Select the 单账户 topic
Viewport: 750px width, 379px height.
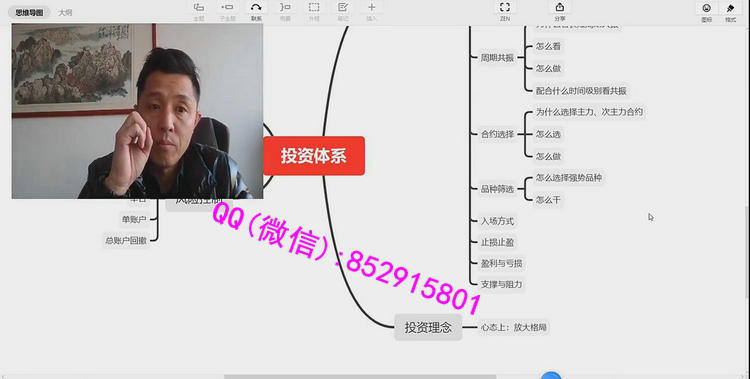pyautogui.click(x=133, y=219)
